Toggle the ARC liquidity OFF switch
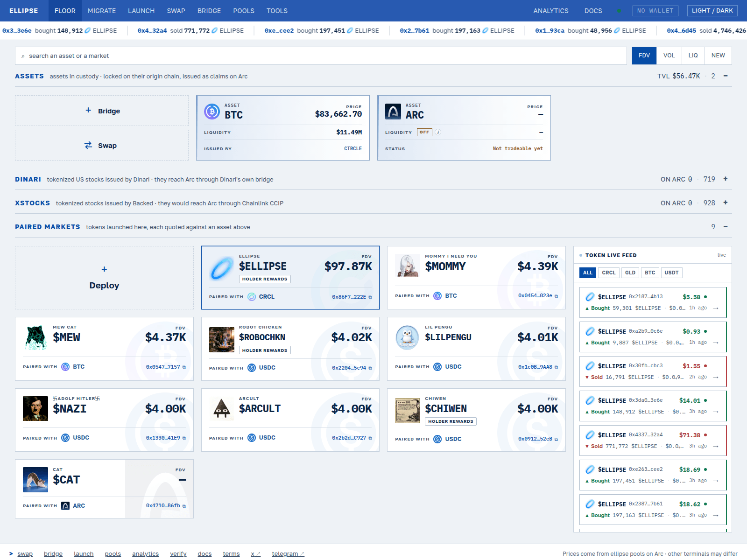The width and height of the screenshot is (747, 560). (424, 132)
